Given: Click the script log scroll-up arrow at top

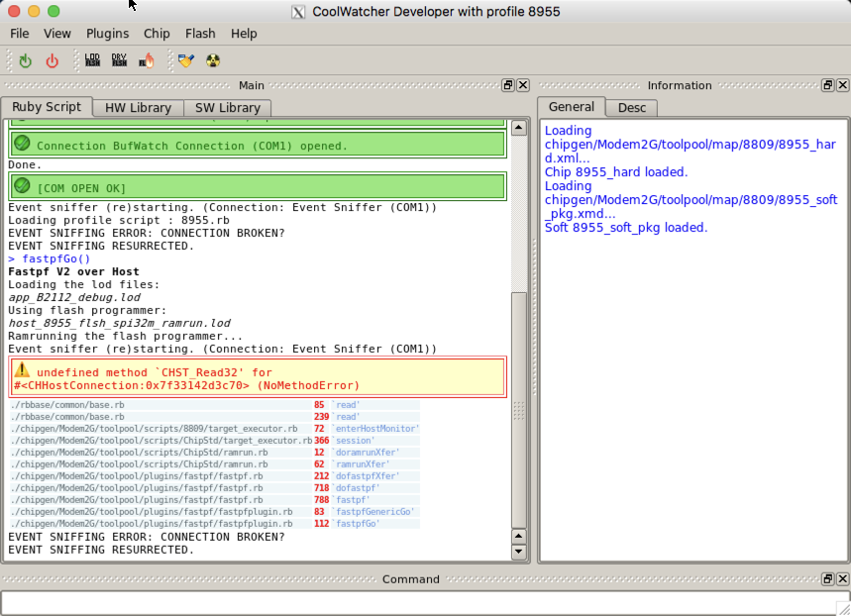Looking at the screenshot, I should 519,128.
